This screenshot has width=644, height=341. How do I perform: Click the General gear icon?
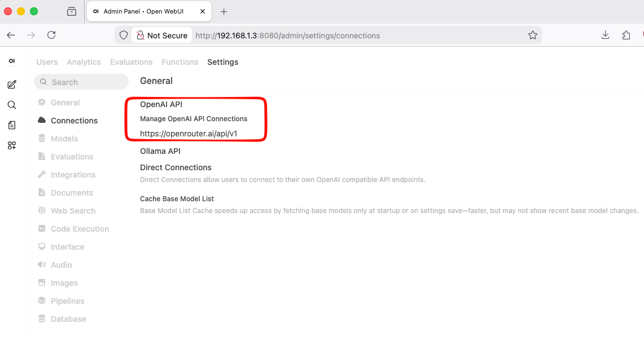click(41, 102)
